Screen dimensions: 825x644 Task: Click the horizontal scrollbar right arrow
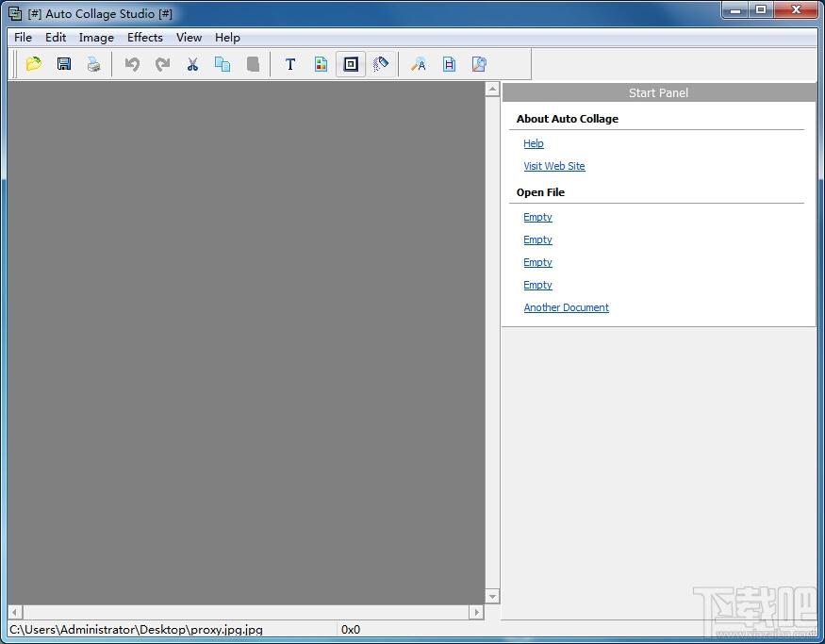click(x=477, y=612)
